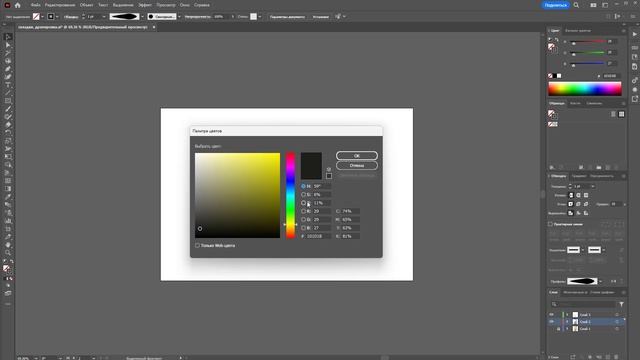
Task: Click Отмена to cancel the color picker
Action: (x=357, y=165)
